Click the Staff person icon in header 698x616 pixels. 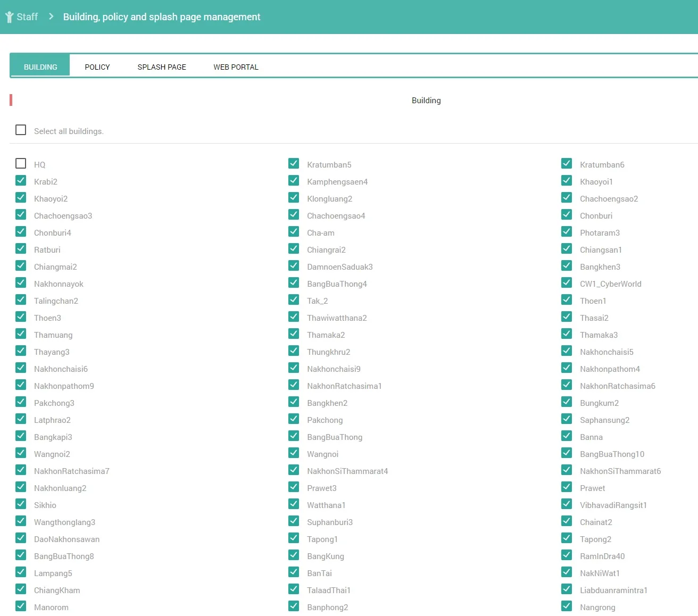point(9,17)
